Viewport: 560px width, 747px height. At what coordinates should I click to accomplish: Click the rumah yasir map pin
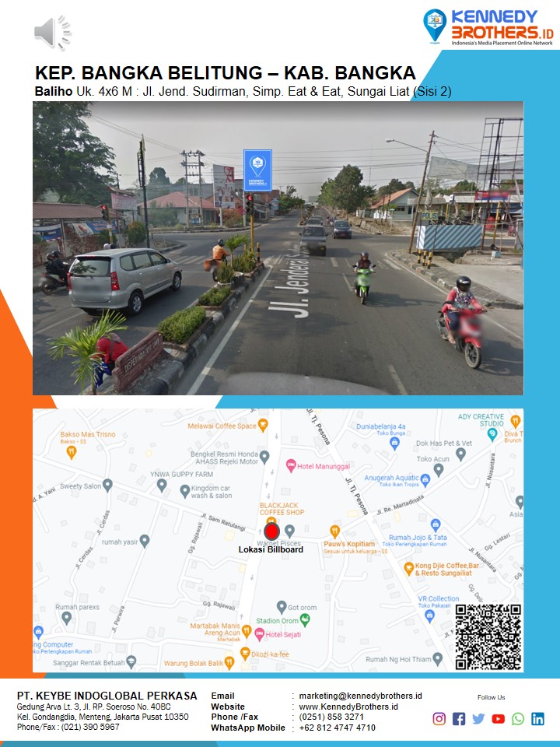tap(145, 541)
